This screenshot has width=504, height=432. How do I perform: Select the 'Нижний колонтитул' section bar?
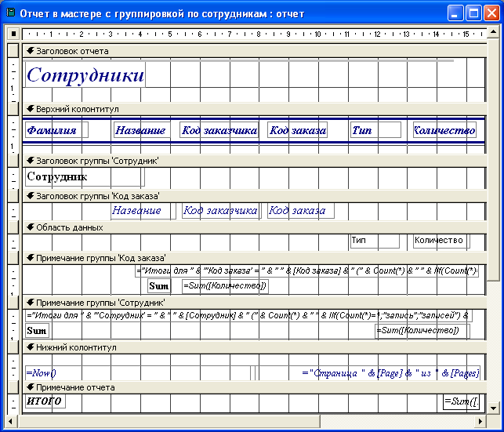click(x=255, y=347)
